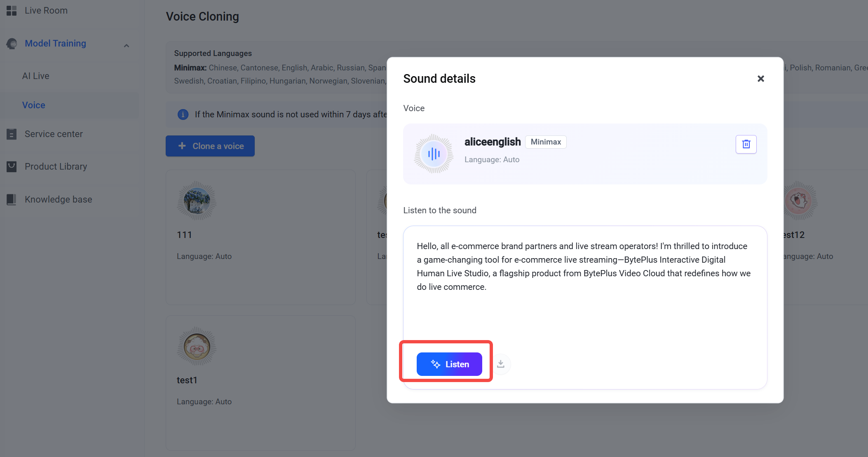Click the Product Library bag icon
868x457 pixels.
(x=12, y=166)
